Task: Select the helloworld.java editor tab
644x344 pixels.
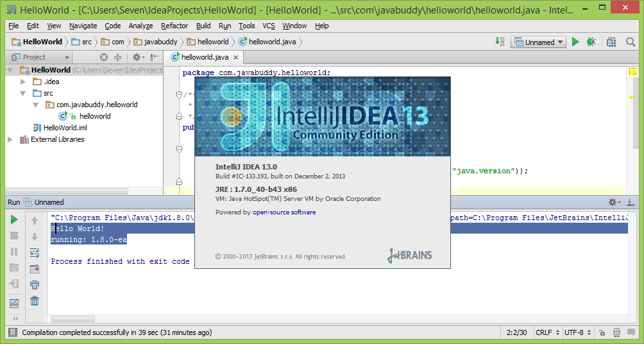Action: coord(205,57)
